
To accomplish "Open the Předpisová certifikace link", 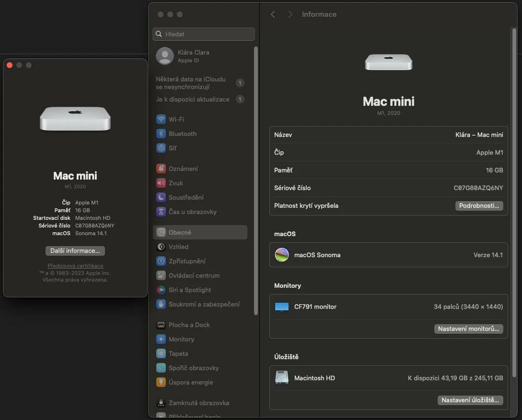I will [x=75, y=266].
